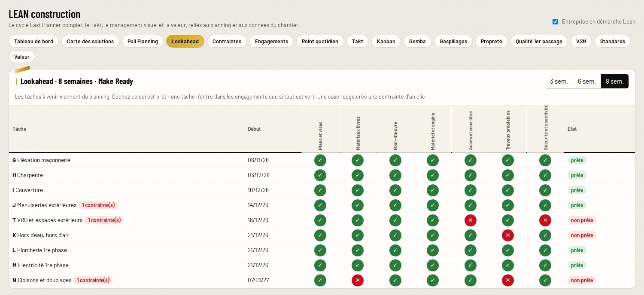The width and height of the screenshot is (644, 295).
Task: Switch to the Takt tab
Action: tap(358, 42)
